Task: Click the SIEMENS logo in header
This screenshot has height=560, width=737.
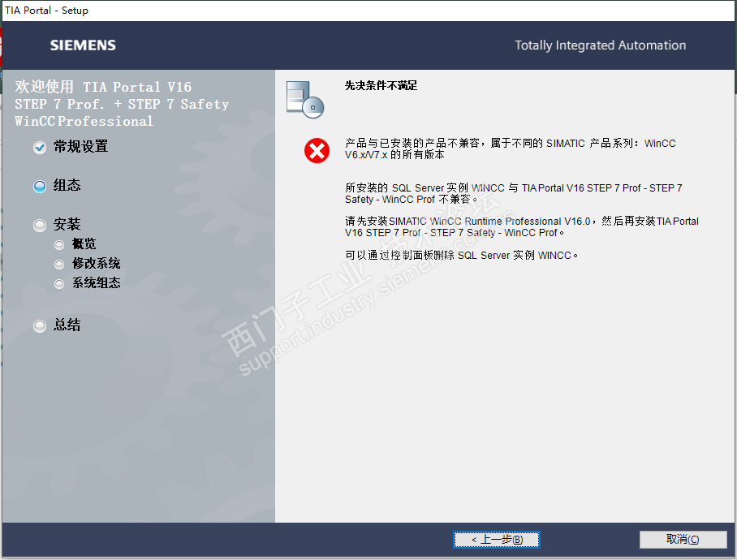Action: tap(83, 45)
